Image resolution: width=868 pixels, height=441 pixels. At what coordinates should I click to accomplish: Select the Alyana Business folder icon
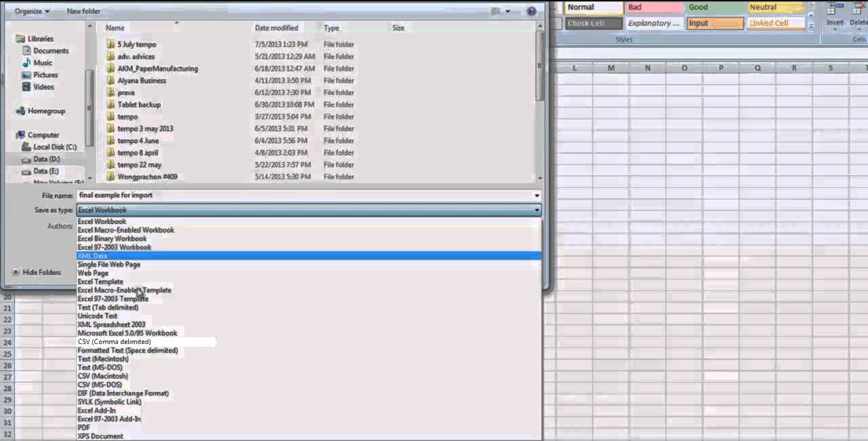[x=111, y=80]
